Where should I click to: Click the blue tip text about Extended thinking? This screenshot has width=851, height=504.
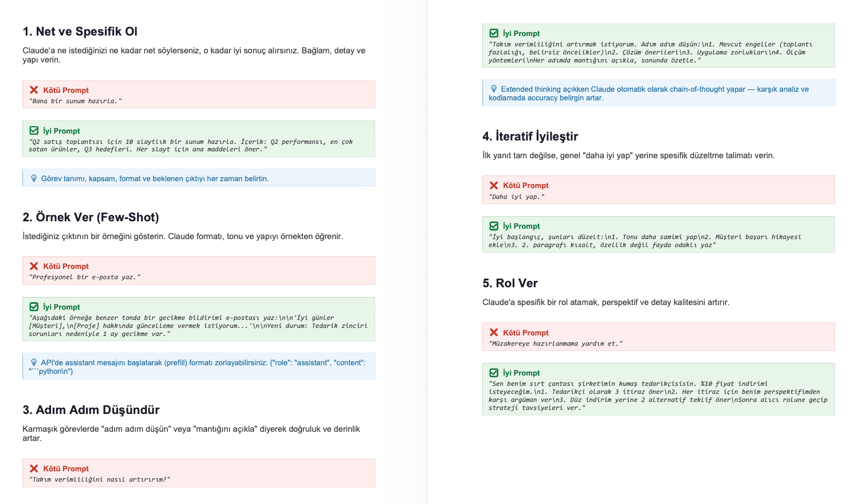pos(649,93)
